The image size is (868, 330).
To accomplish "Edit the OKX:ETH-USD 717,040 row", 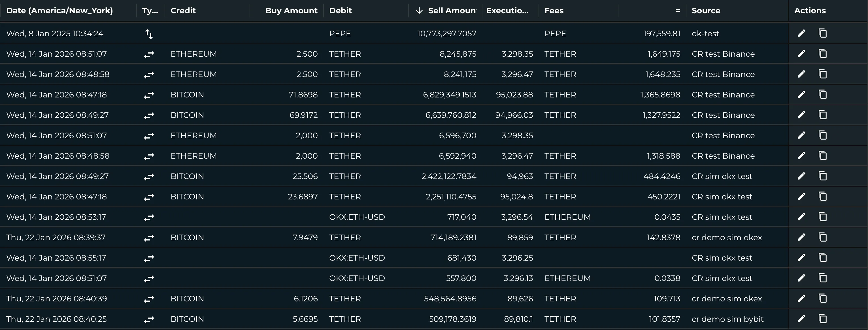I will tap(802, 217).
